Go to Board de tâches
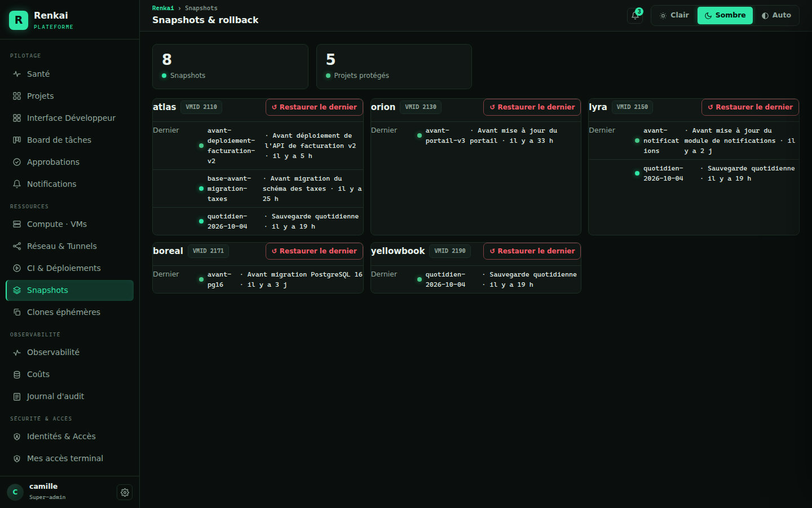The width and height of the screenshot is (812, 508). pyautogui.click(x=70, y=140)
